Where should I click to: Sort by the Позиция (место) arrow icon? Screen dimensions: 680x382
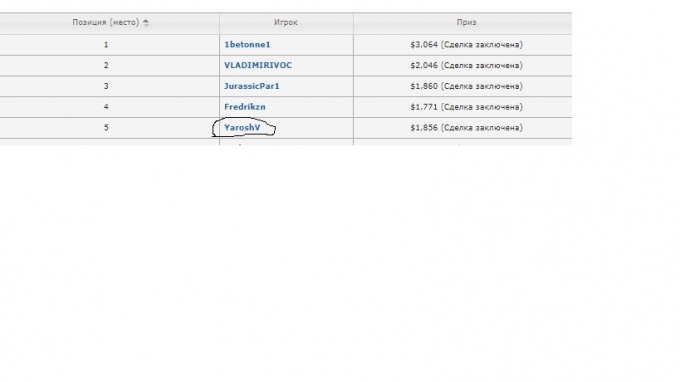click(146, 23)
